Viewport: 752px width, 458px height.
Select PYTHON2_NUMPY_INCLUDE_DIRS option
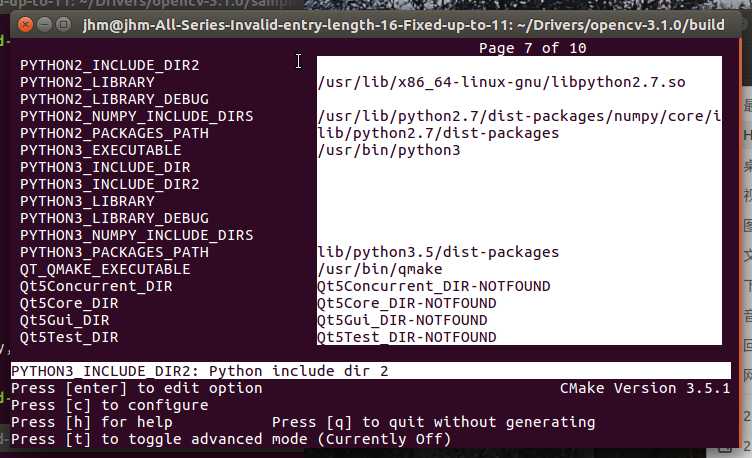pyautogui.click(x=137, y=116)
